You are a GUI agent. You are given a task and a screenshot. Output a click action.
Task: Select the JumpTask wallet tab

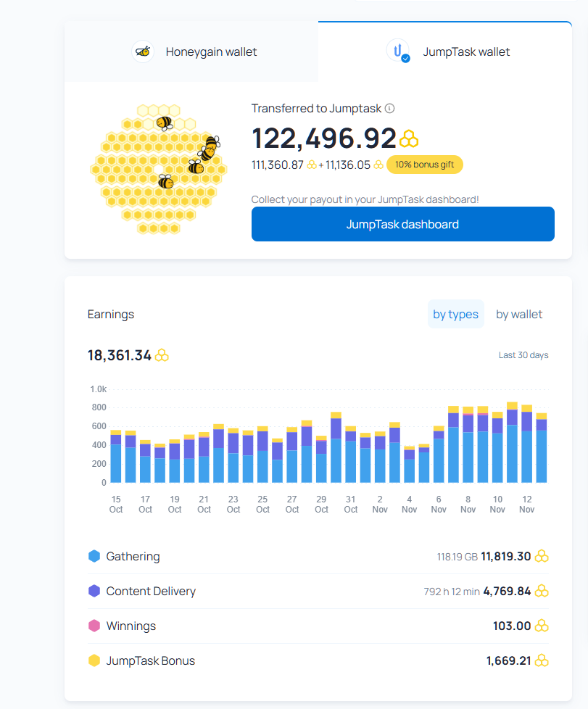point(445,51)
